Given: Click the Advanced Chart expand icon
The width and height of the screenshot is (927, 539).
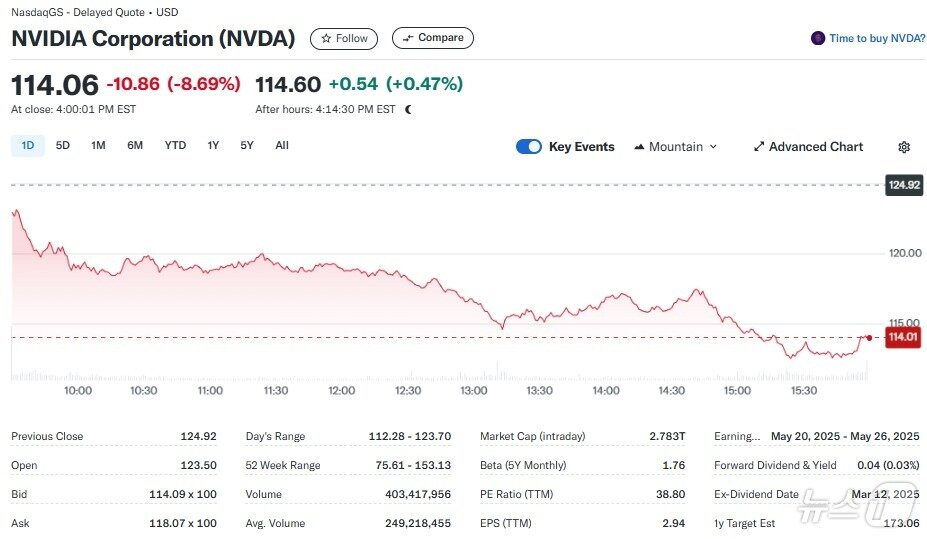Looking at the screenshot, I should click(759, 147).
